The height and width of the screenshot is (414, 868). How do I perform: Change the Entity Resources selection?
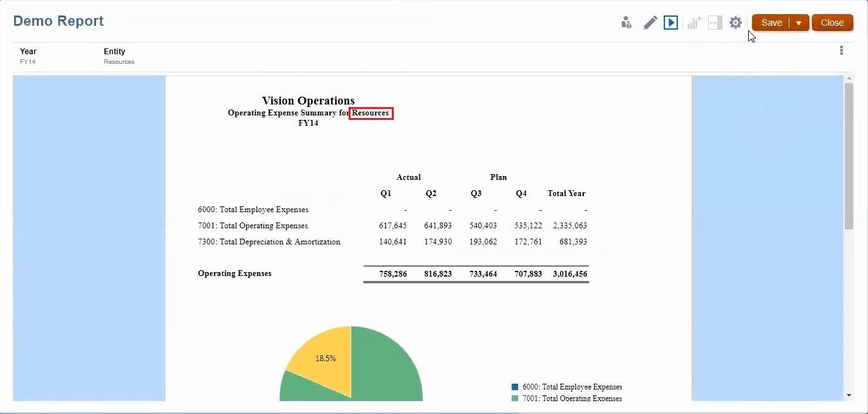coord(119,62)
